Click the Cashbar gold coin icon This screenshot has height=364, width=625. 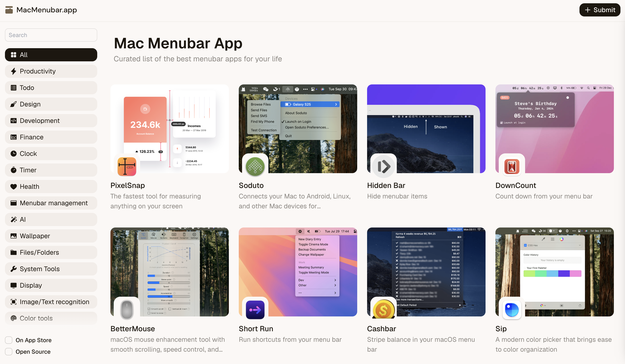[x=383, y=309]
